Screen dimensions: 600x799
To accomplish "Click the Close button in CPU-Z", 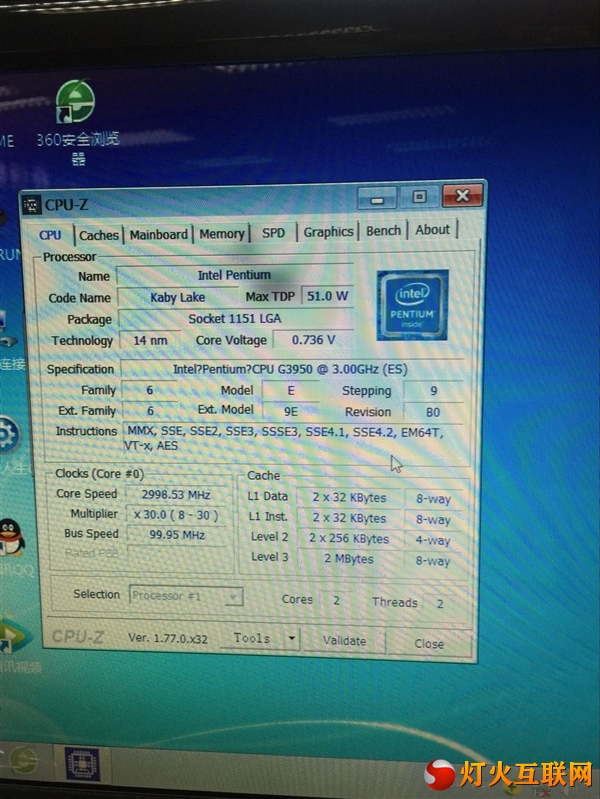I will [x=429, y=644].
